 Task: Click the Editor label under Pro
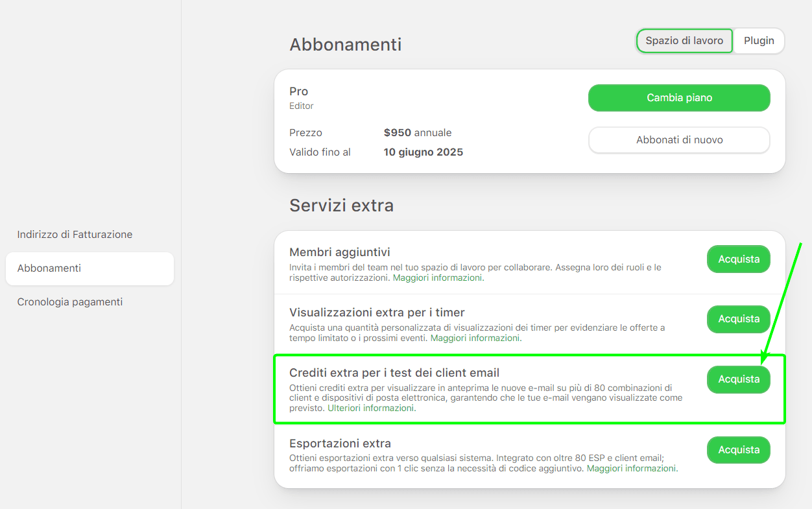point(301,105)
